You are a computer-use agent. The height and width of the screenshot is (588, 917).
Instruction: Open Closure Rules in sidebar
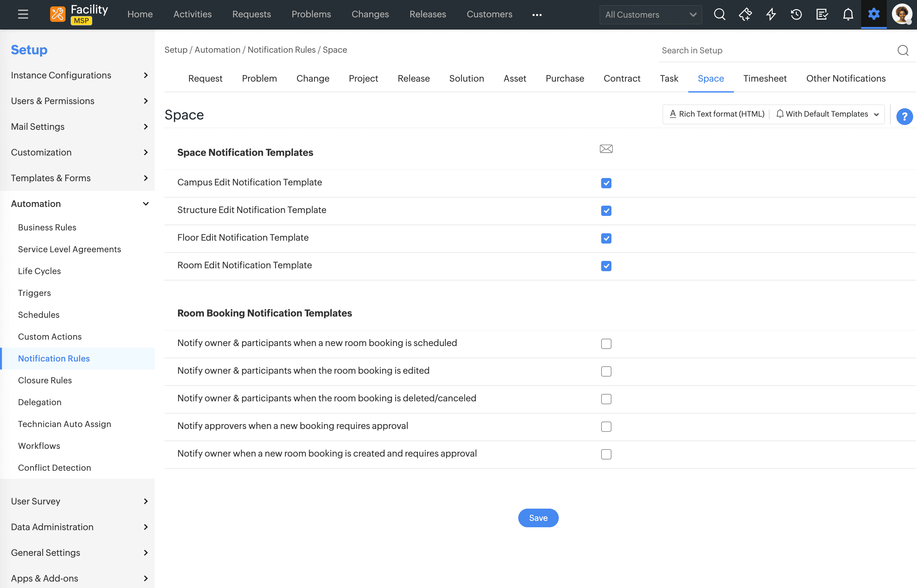click(45, 380)
